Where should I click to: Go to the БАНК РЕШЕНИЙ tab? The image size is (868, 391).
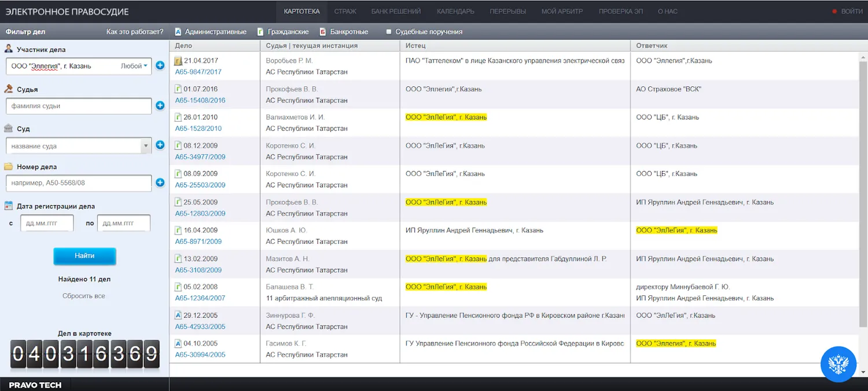[396, 12]
